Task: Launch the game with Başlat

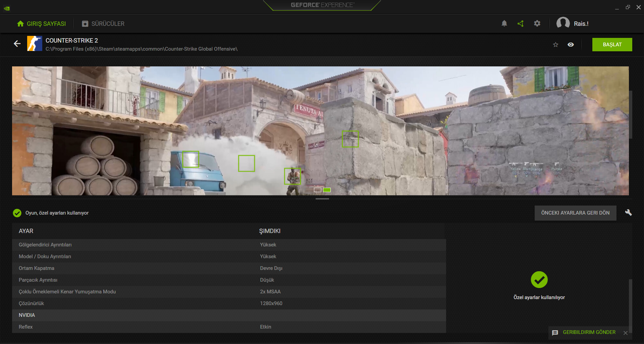Action: point(612,45)
